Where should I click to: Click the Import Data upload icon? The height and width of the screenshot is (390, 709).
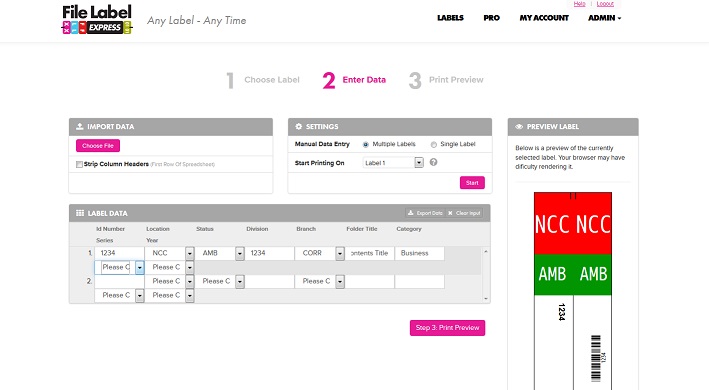point(80,127)
